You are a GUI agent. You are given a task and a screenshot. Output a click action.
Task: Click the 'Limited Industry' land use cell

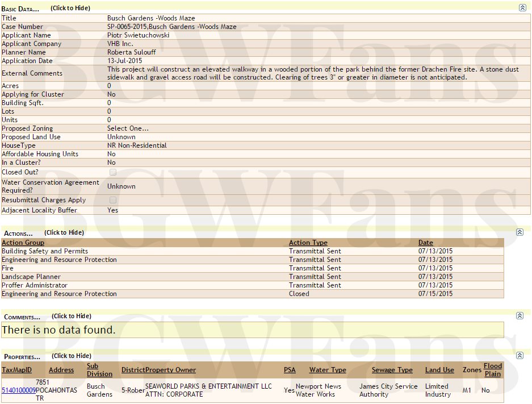pos(438,390)
